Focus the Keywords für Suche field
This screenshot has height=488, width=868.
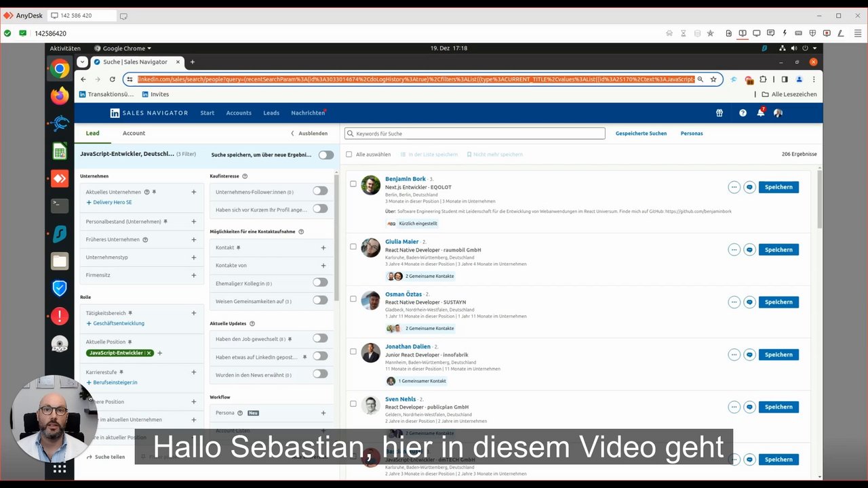[x=475, y=134]
